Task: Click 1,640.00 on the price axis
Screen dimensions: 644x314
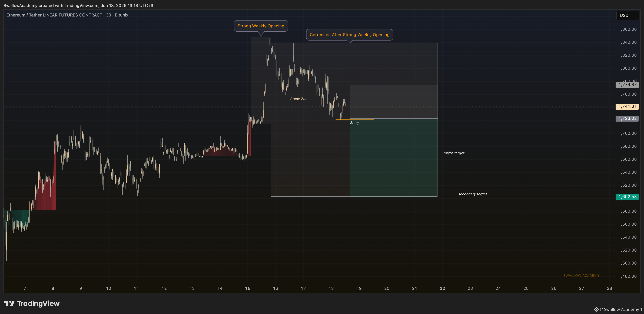Action: pos(628,172)
